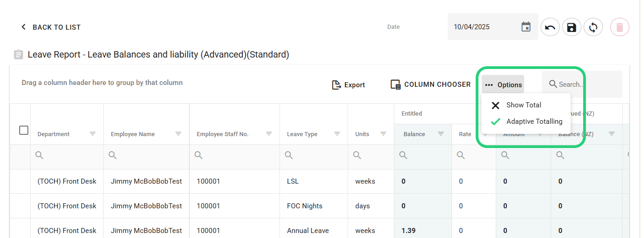Image resolution: width=644 pixels, height=238 pixels.
Task: Open filter for Employee Name column
Action: click(x=178, y=134)
